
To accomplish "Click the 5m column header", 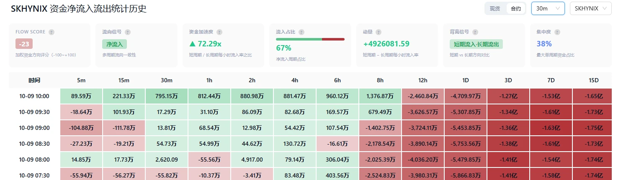I will click(81, 80).
